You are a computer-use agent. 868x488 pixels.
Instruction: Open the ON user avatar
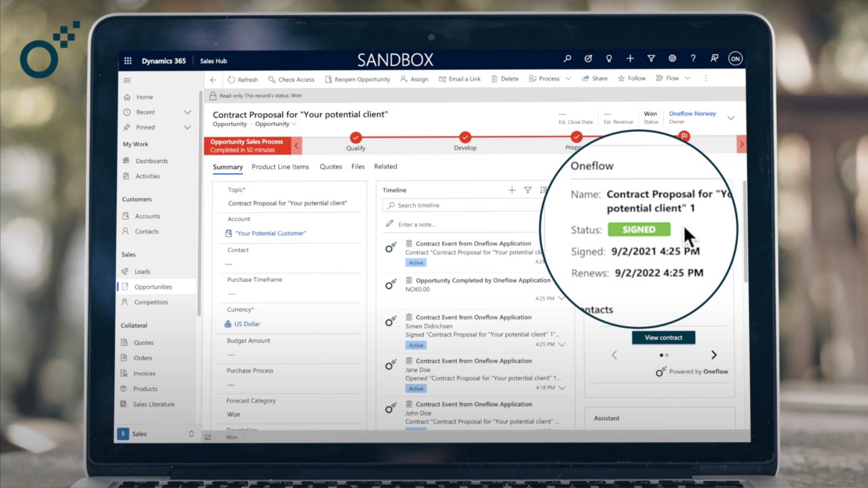coord(735,59)
